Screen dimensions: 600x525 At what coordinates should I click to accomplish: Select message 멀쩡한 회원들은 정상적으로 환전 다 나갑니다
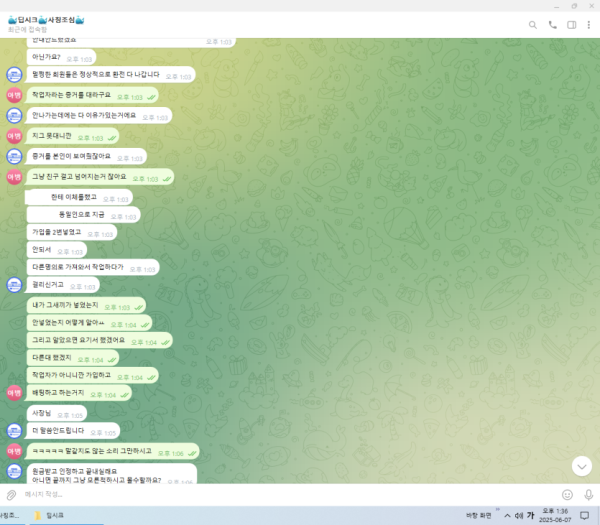(x=111, y=75)
